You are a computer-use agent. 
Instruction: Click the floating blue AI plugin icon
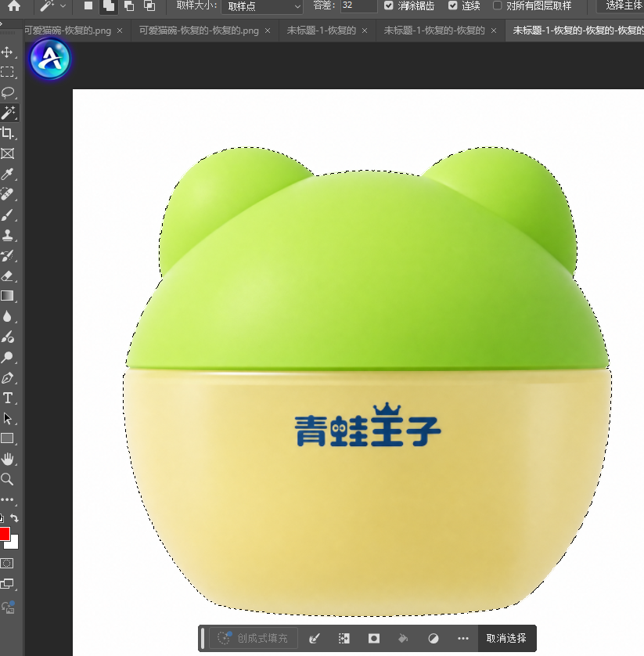pyautogui.click(x=50, y=59)
